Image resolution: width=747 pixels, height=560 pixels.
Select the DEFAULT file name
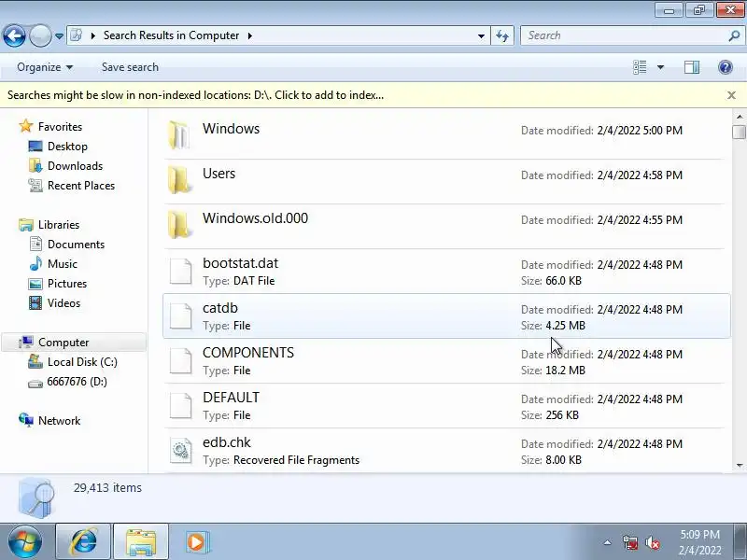231,398
